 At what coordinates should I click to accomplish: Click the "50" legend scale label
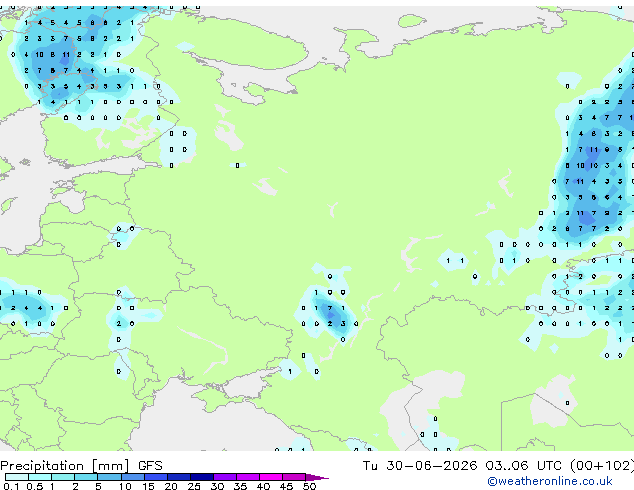309,486
